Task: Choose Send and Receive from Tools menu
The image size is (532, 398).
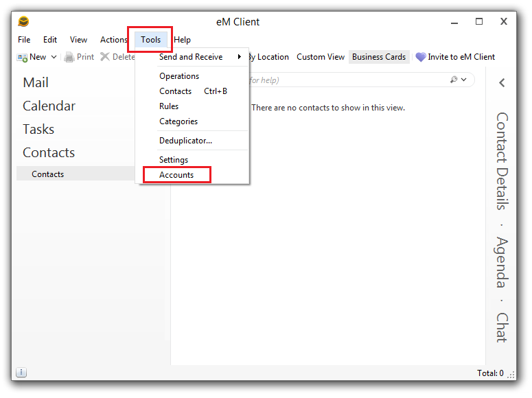Action: [x=192, y=57]
